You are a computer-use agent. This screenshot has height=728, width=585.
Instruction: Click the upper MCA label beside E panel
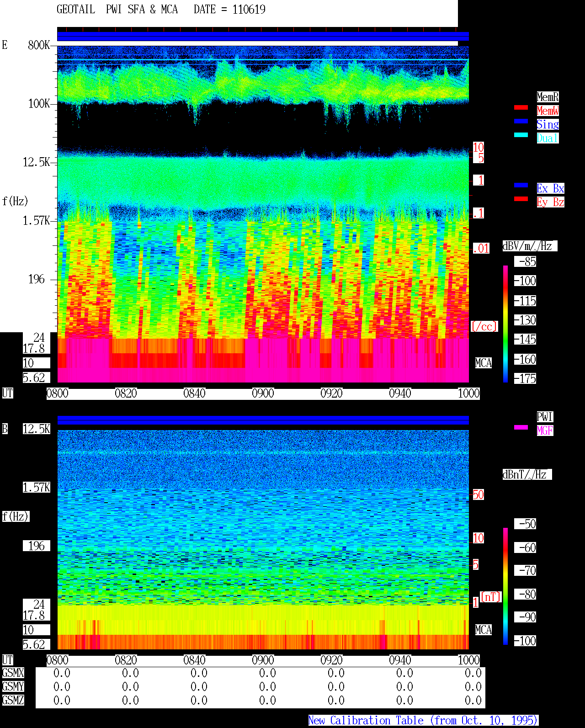(x=484, y=363)
